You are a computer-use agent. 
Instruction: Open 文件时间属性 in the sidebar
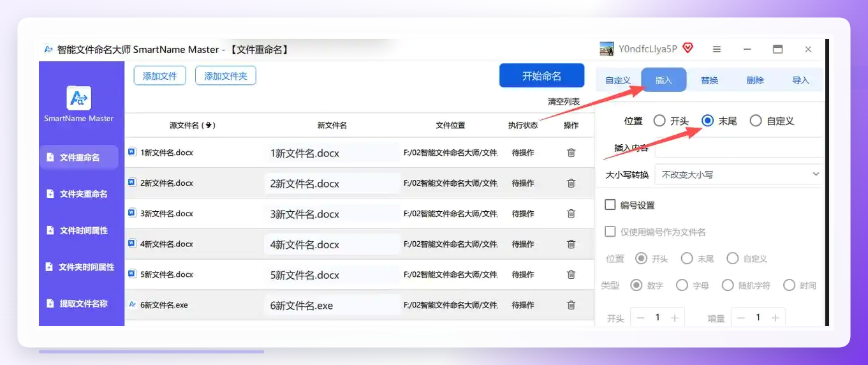tap(79, 230)
